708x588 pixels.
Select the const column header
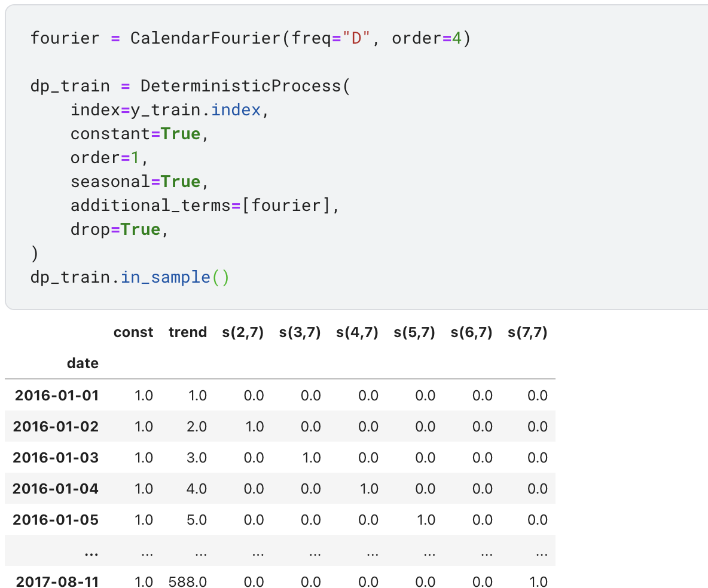[x=133, y=332]
